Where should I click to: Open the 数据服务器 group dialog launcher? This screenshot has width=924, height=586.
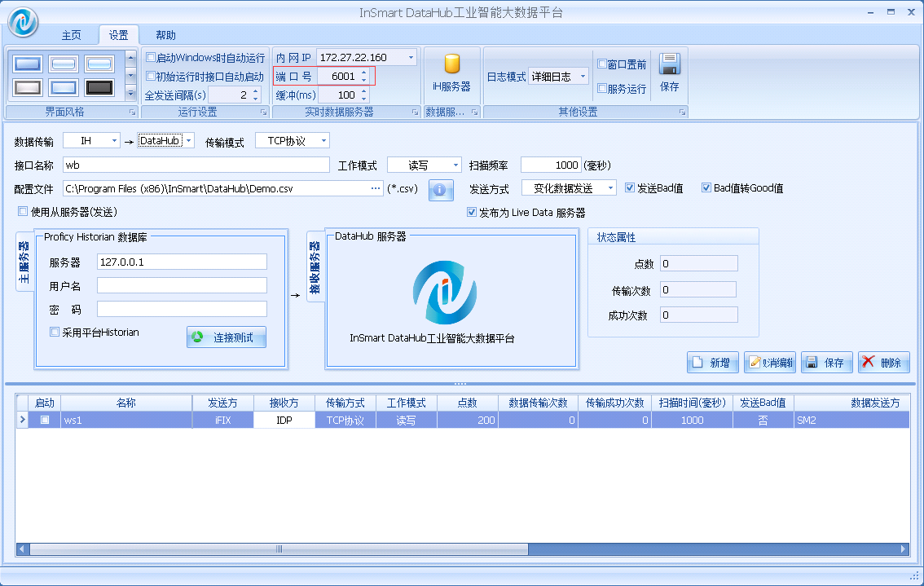474,112
